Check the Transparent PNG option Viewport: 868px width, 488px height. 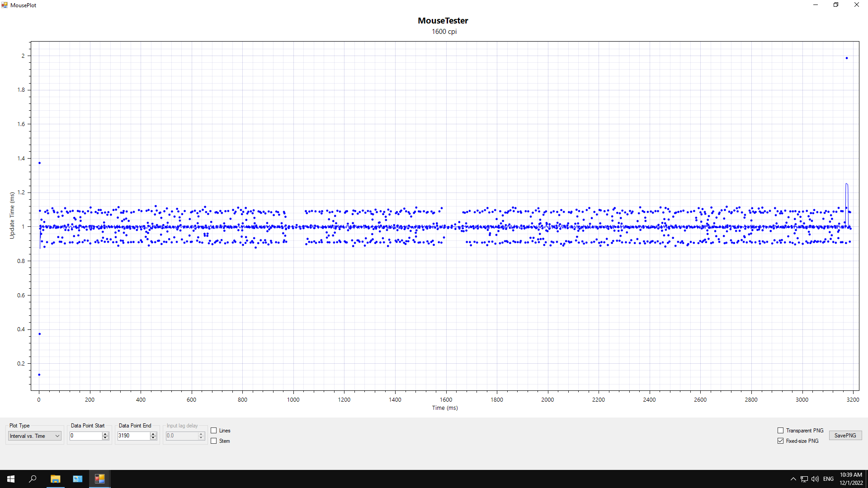[780, 431]
